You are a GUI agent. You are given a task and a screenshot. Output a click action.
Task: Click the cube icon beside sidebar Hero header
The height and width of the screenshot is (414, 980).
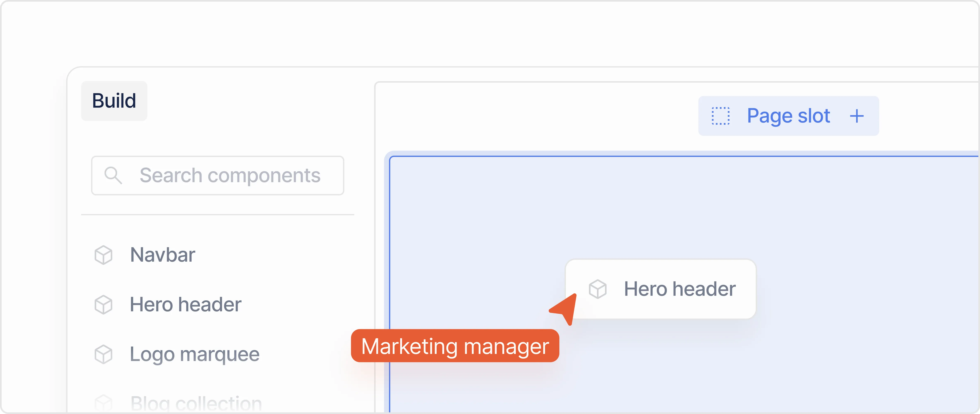click(103, 305)
